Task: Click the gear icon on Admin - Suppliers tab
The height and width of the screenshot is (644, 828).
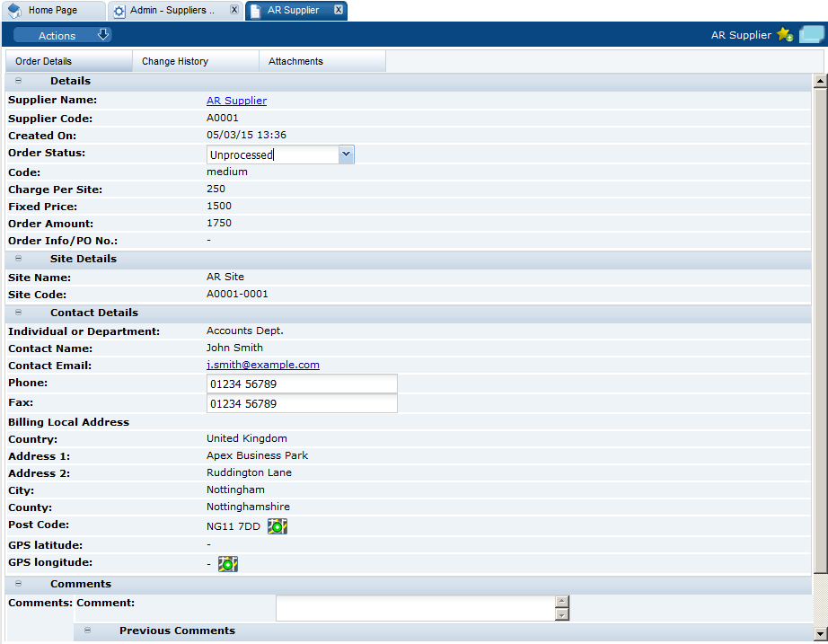Action: (119, 10)
